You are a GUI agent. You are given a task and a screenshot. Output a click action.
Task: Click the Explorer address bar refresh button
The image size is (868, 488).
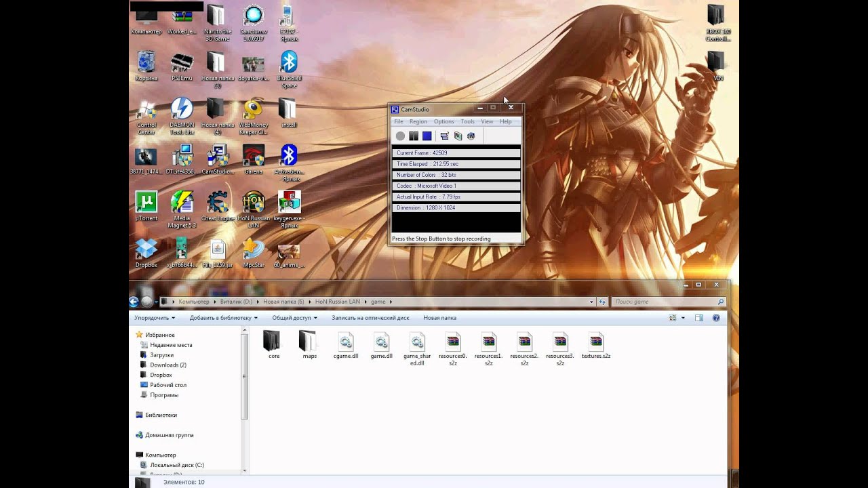(602, 302)
